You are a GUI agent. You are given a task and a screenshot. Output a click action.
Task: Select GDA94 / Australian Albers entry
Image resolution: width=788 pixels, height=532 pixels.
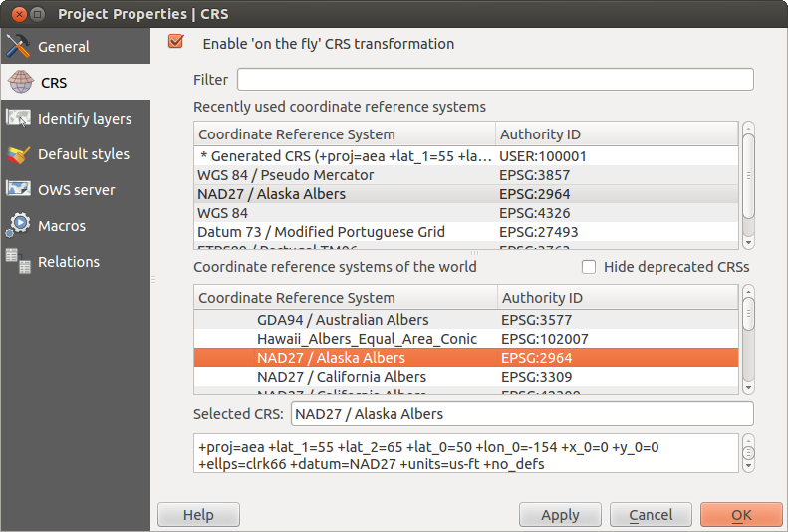(x=343, y=320)
